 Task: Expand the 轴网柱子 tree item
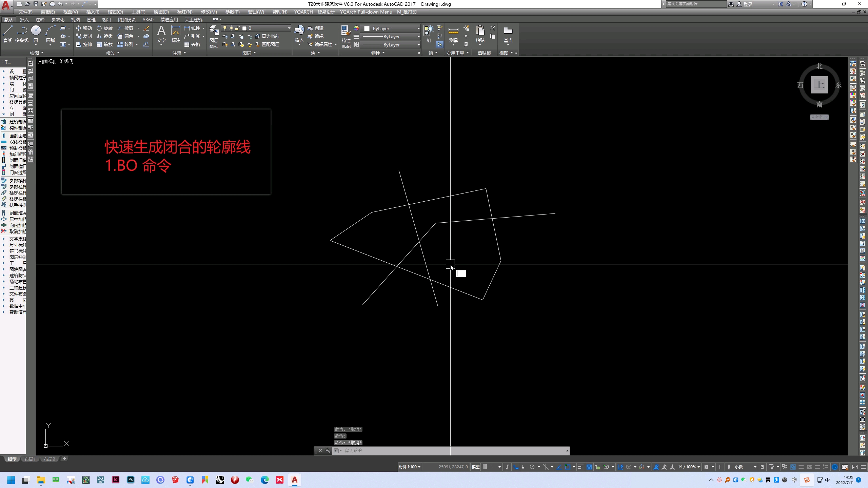click(3, 78)
